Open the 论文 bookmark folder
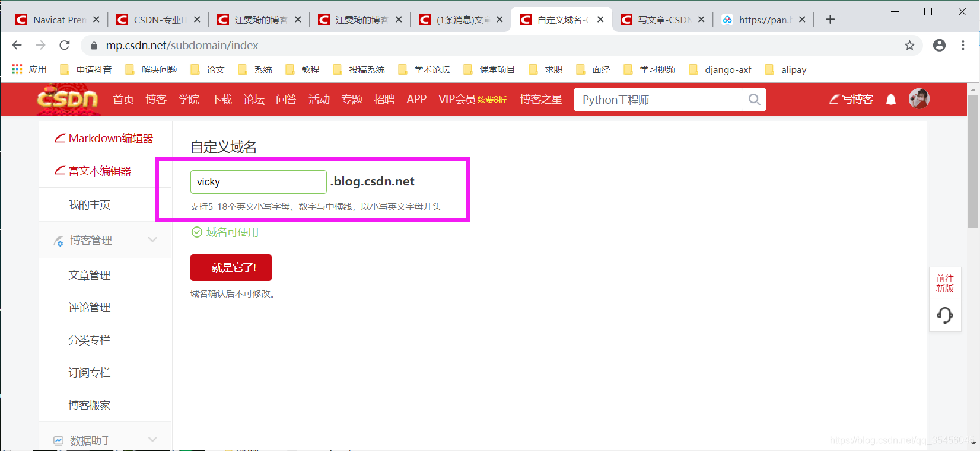The image size is (980, 451). click(208, 69)
